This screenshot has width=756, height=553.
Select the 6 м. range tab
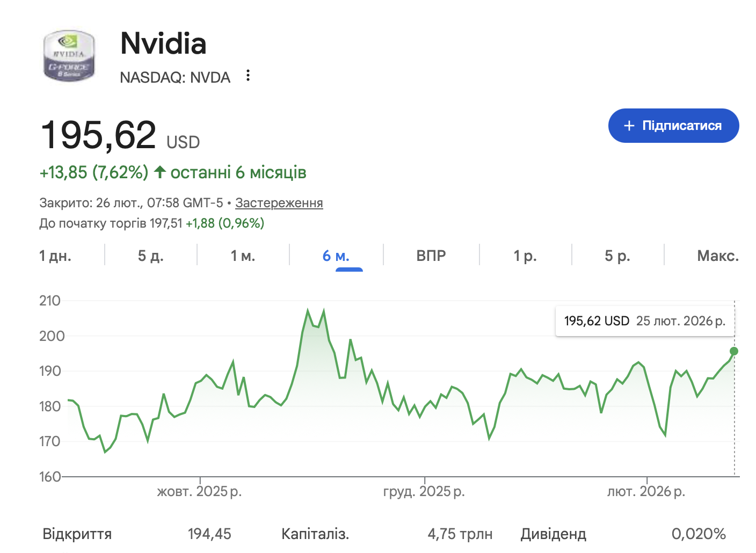(336, 256)
